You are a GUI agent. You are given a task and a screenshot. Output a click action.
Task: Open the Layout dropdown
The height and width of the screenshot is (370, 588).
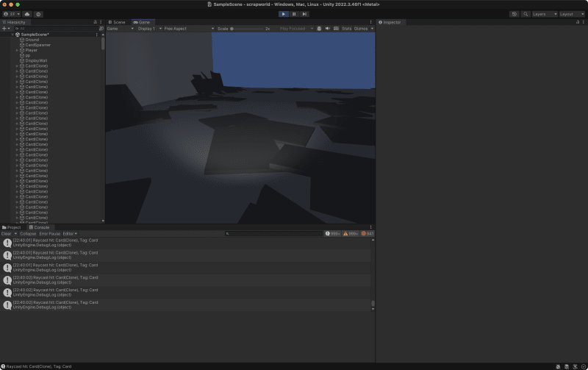coord(572,14)
